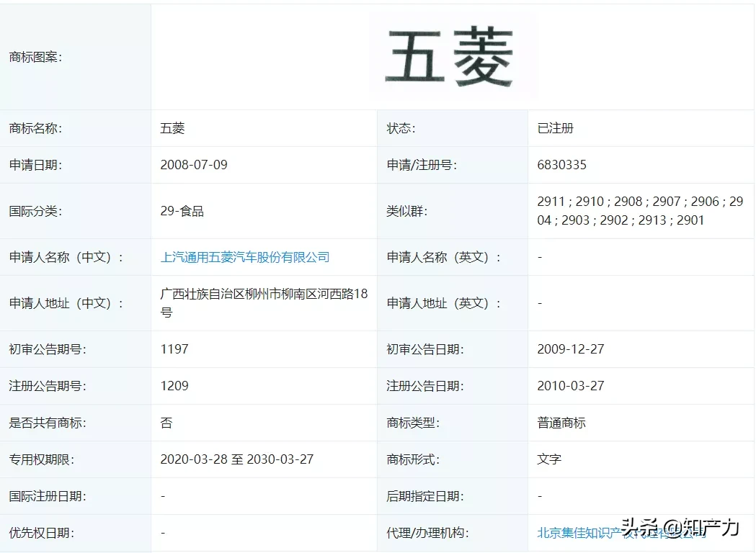Select the 商标图案 label

coord(36,58)
